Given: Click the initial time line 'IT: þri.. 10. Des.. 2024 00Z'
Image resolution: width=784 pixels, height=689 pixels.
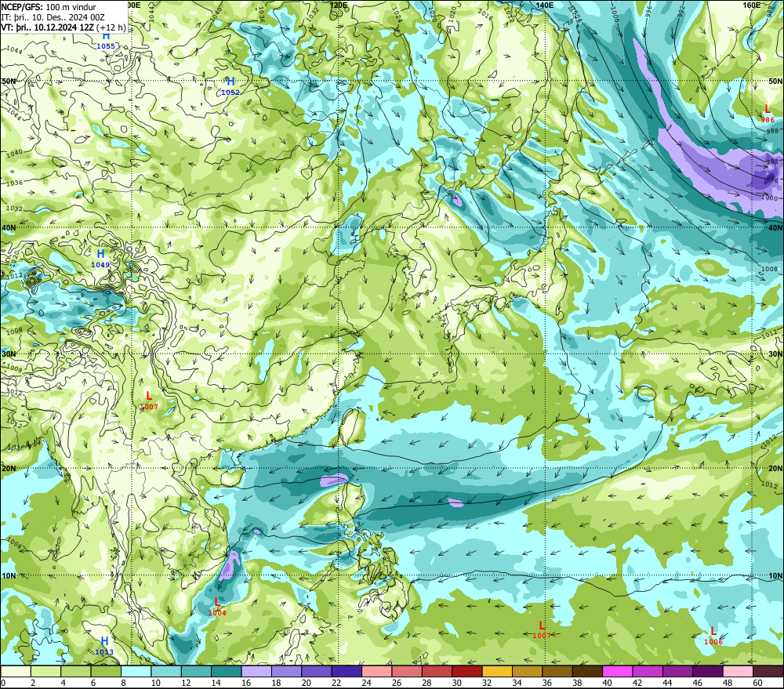Looking at the screenshot, I should (x=53, y=17).
